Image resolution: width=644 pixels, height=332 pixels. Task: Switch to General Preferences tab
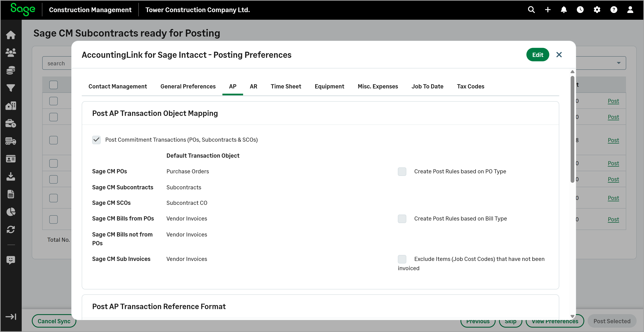tap(188, 86)
